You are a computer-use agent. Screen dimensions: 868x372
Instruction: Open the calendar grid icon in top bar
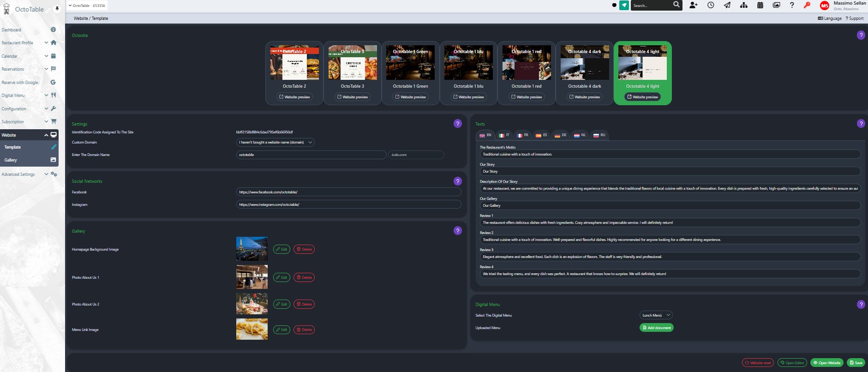760,5
